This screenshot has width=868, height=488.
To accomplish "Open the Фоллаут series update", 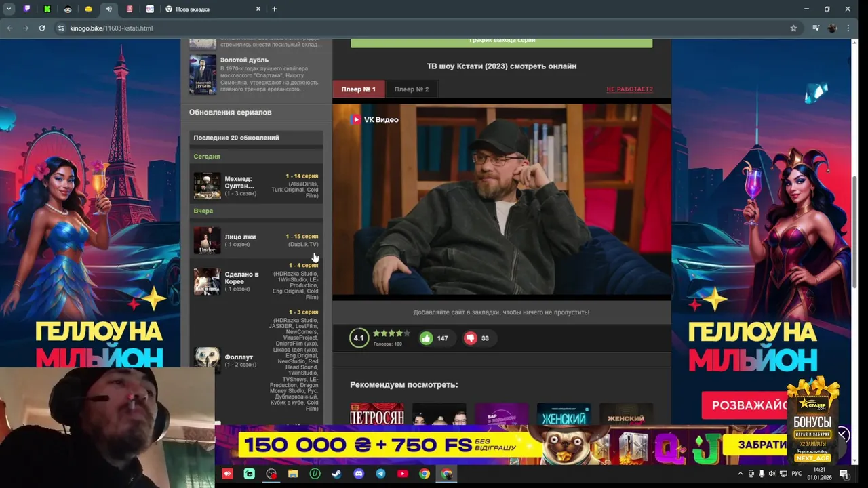I will [x=239, y=357].
